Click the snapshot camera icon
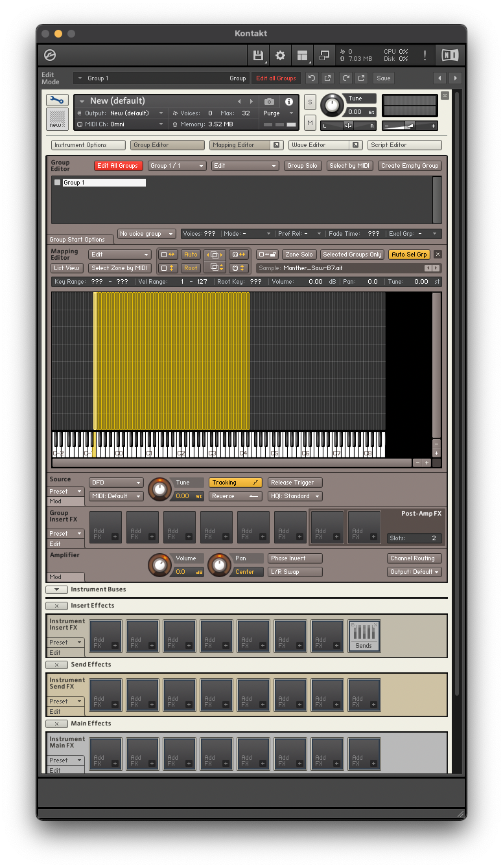The width and height of the screenshot is (503, 868). [269, 102]
